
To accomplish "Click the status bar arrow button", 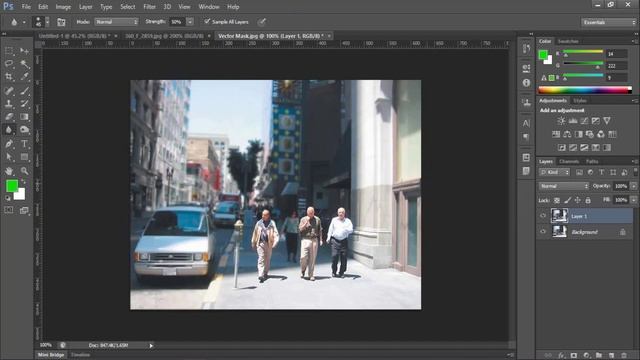I will [x=151, y=346].
